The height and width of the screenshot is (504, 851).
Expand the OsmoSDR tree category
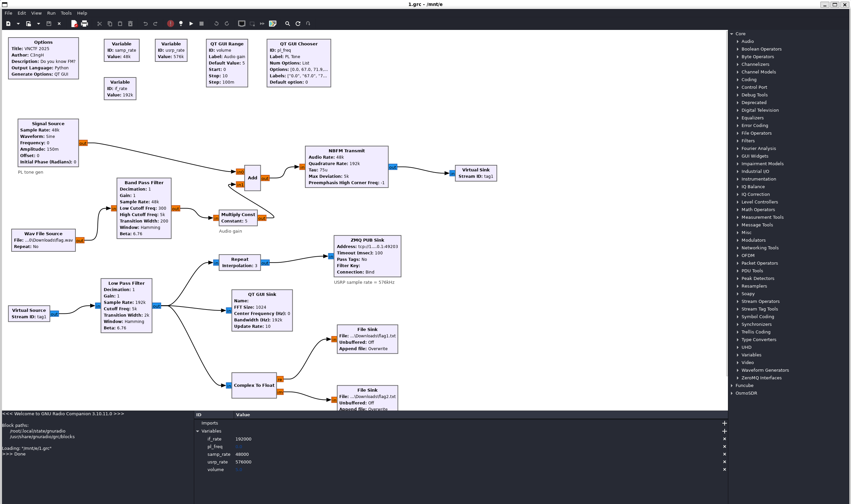point(732,393)
